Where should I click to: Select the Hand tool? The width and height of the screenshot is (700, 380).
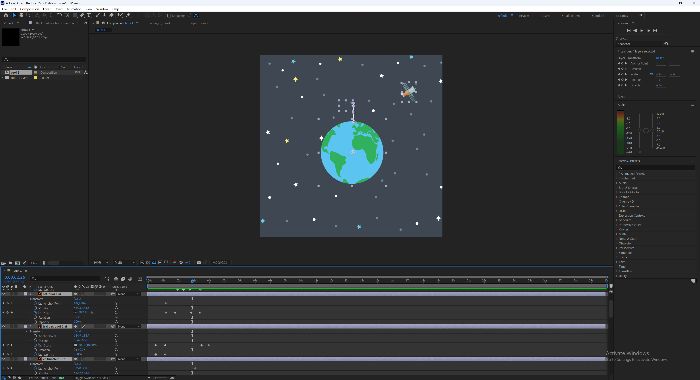coord(21,15)
